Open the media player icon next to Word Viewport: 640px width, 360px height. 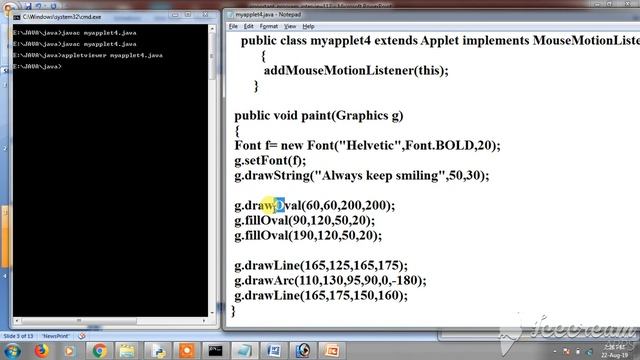(303, 351)
